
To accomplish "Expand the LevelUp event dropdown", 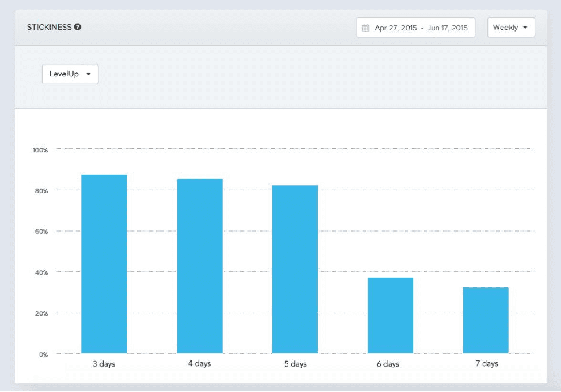I will tap(70, 74).
